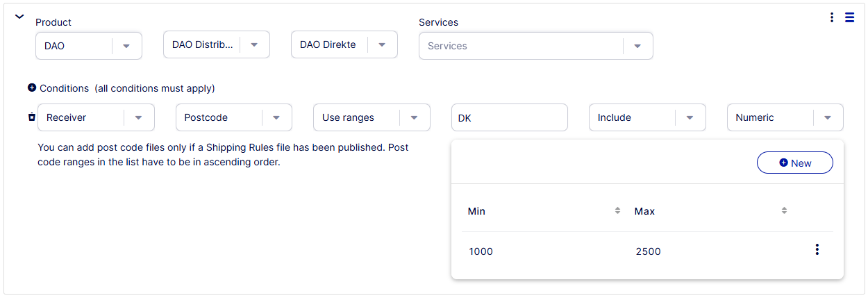The image size is (868, 298).
Task: Click the DK country input field
Action: (x=509, y=117)
